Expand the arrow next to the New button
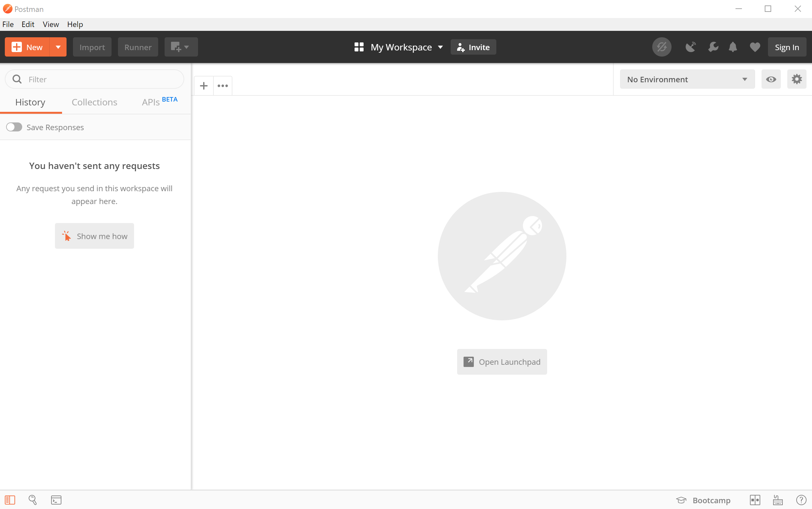Viewport: 812px width, 509px height. (58, 47)
